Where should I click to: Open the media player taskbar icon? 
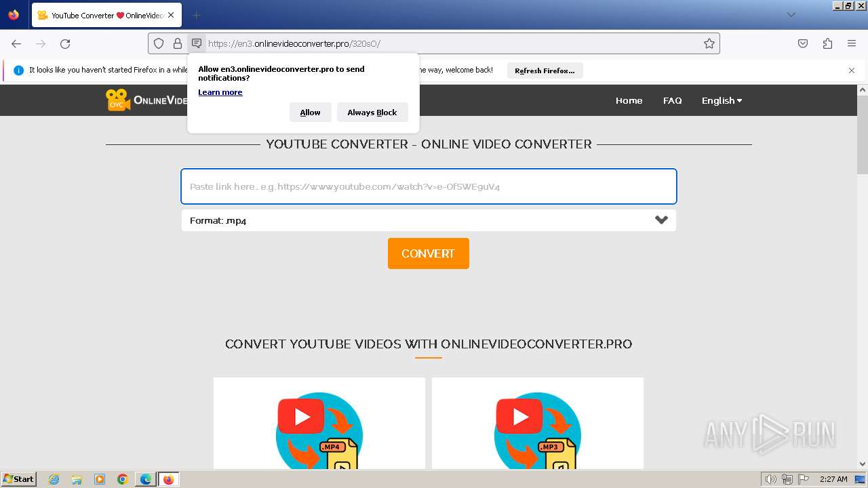tap(100, 479)
